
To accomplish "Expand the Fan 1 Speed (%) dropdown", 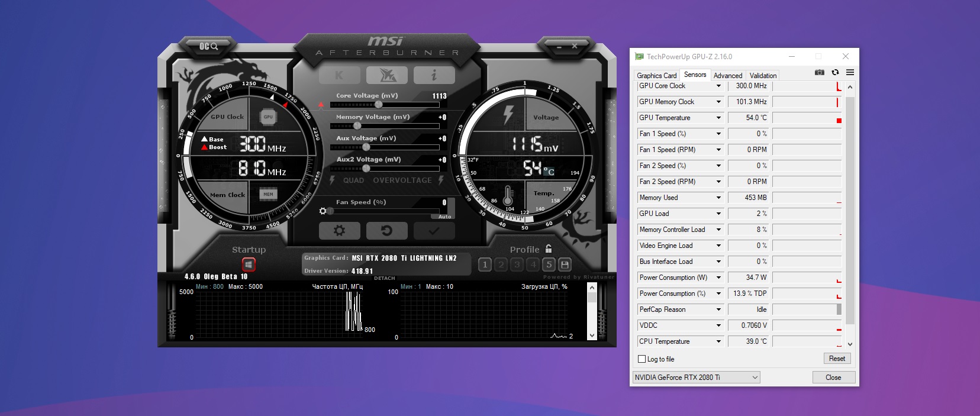I will click(718, 134).
